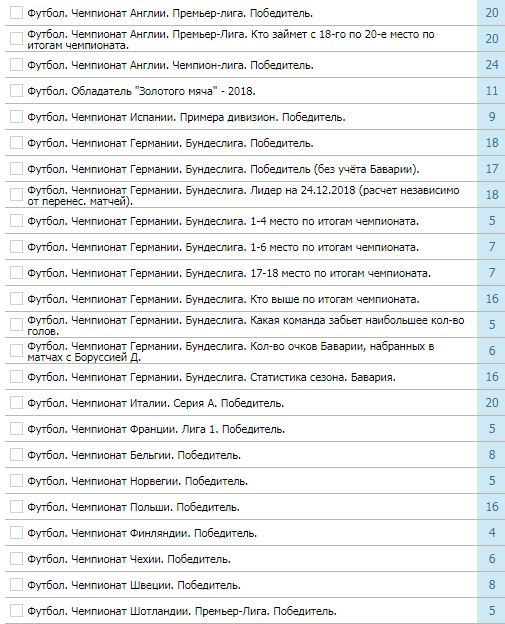This screenshot has height=624, width=505.
Task: Open the Чемпионат Польши. Победитель event
Action: (x=133, y=507)
